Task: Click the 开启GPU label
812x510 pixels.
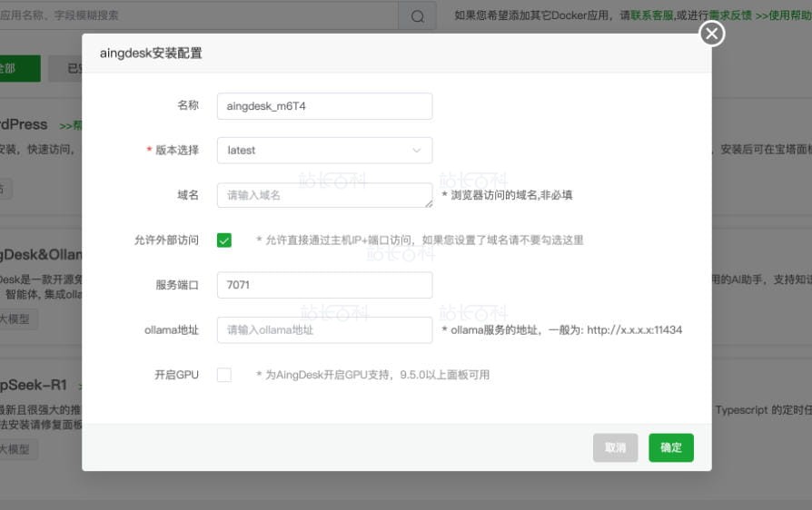Action: pyautogui.click(x=176, y=375)
